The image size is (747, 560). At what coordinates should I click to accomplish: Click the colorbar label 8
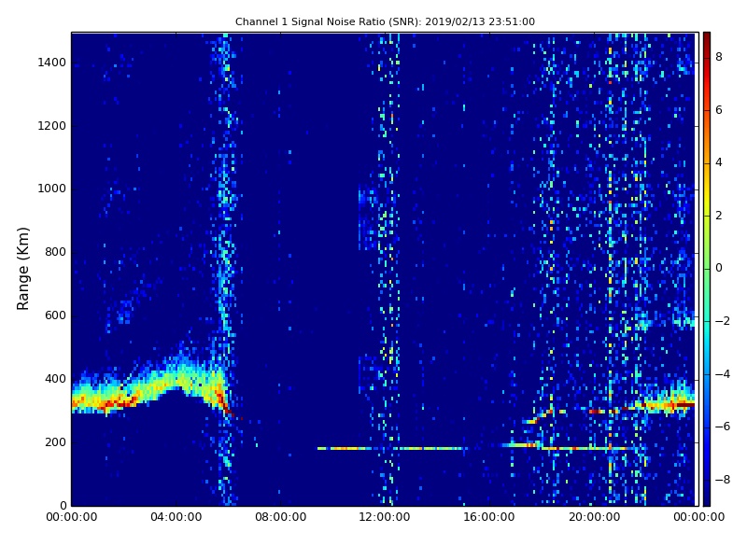pyautogui.click(x=719, y=57)
